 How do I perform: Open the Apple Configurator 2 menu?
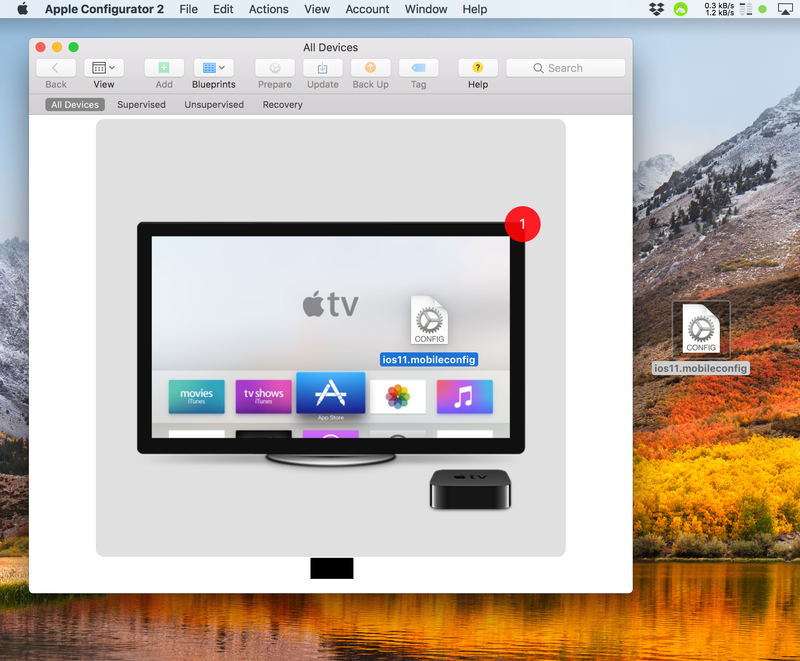click(105, 9)
